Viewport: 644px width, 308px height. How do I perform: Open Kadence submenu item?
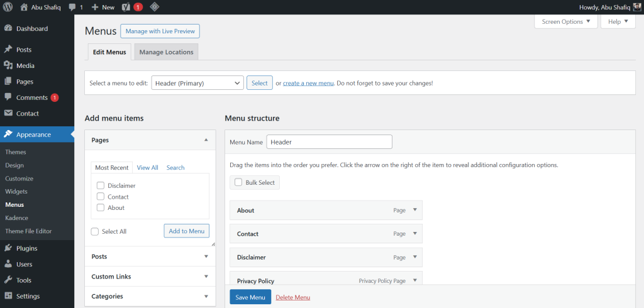[16, 217]
